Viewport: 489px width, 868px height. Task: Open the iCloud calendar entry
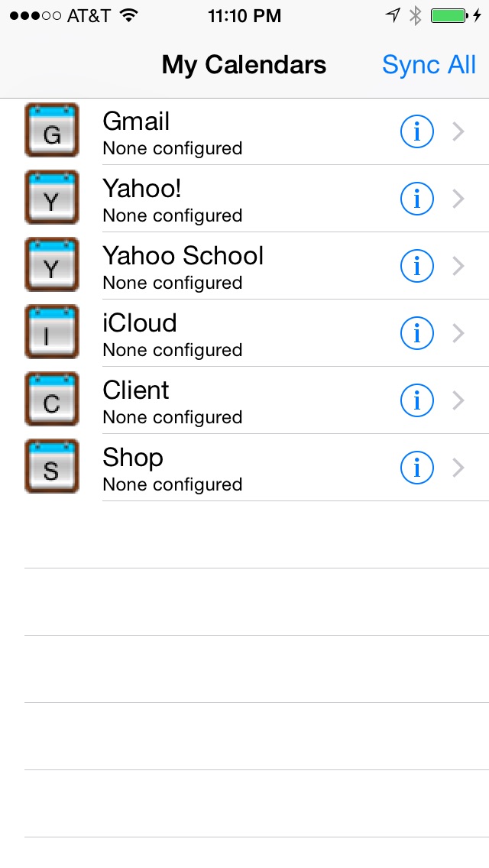click(x=229, y=332)
